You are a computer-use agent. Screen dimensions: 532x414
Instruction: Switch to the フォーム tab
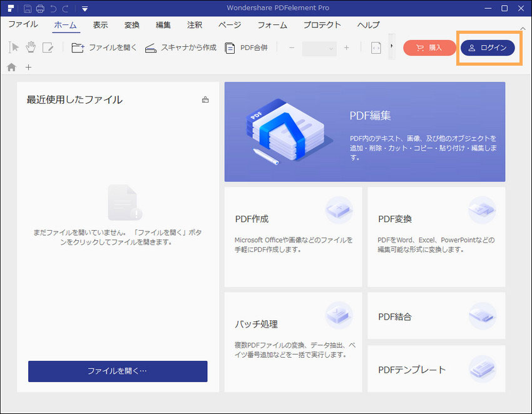[272, 25]
